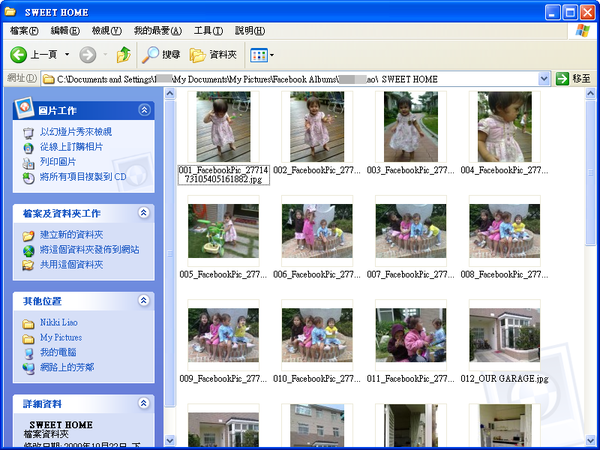This screenshot has width=600, height=450.
Task: Click the publish folder to web icon
Action: pyautogui.click(x=28, y=251)
